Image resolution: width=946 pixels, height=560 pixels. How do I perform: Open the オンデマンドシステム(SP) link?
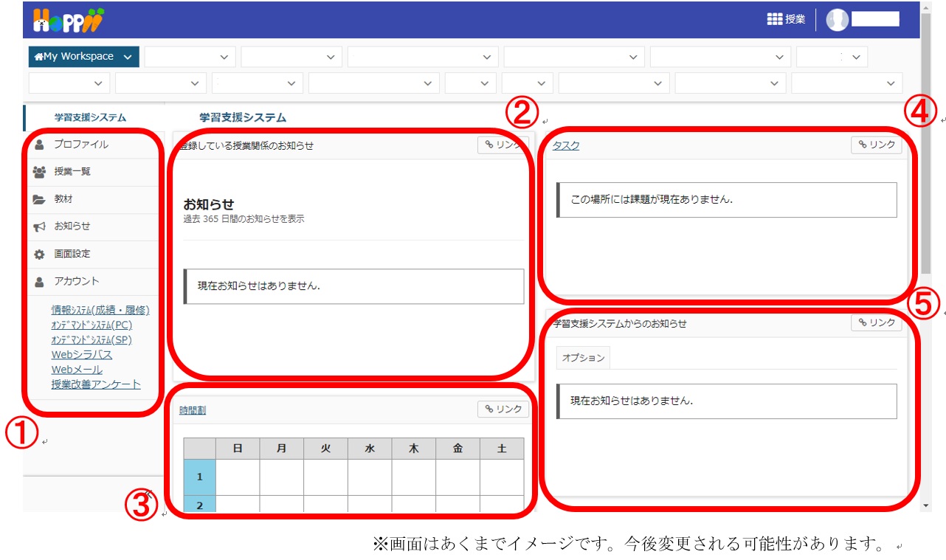click(92, 339)
